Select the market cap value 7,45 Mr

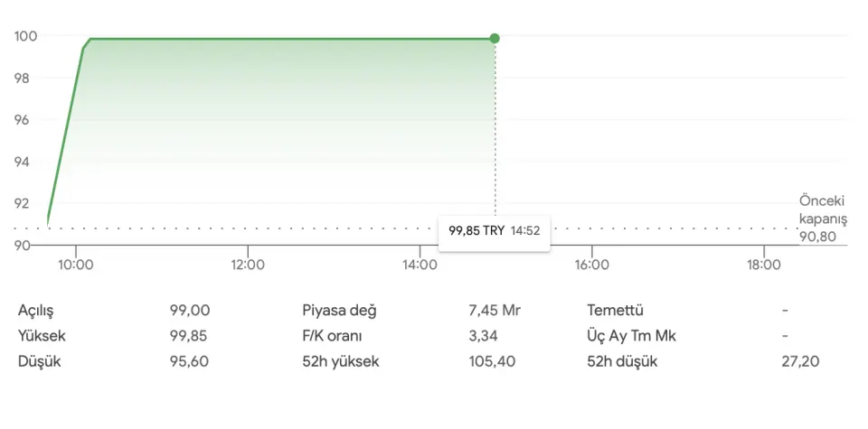[x=495, y=311]
